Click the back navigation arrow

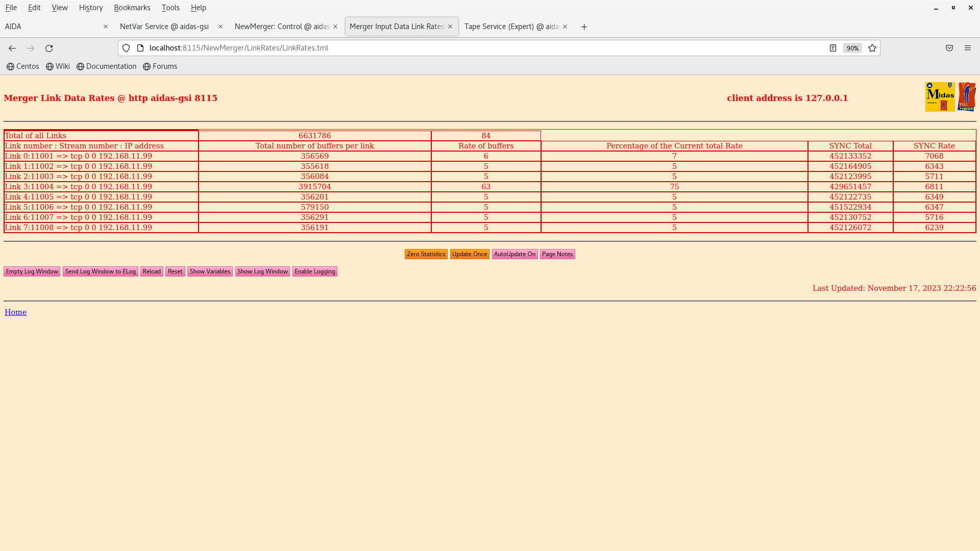point(12,48)
